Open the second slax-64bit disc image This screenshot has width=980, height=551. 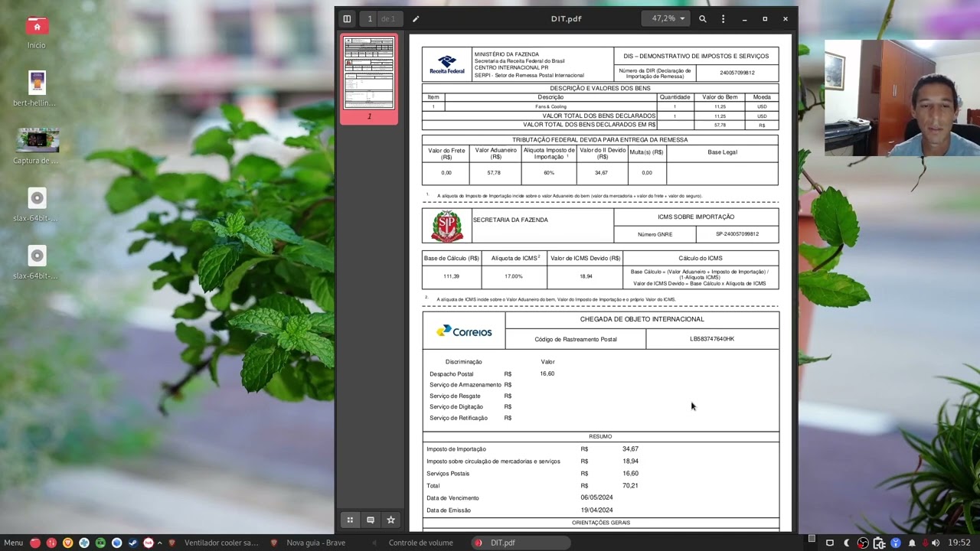(x=37, y=262)
